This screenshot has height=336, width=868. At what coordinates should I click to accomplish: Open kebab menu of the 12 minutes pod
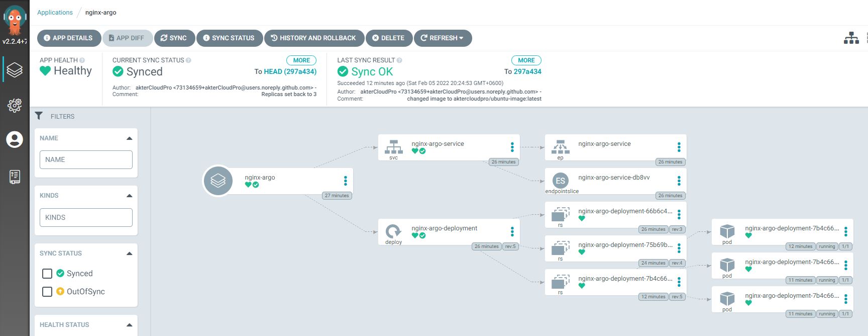click(845, 231)
